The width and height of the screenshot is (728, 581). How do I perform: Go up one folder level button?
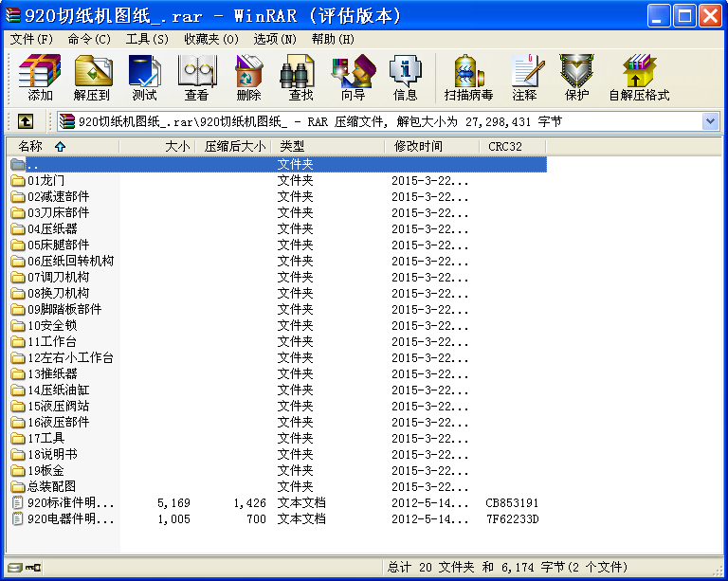26,121
